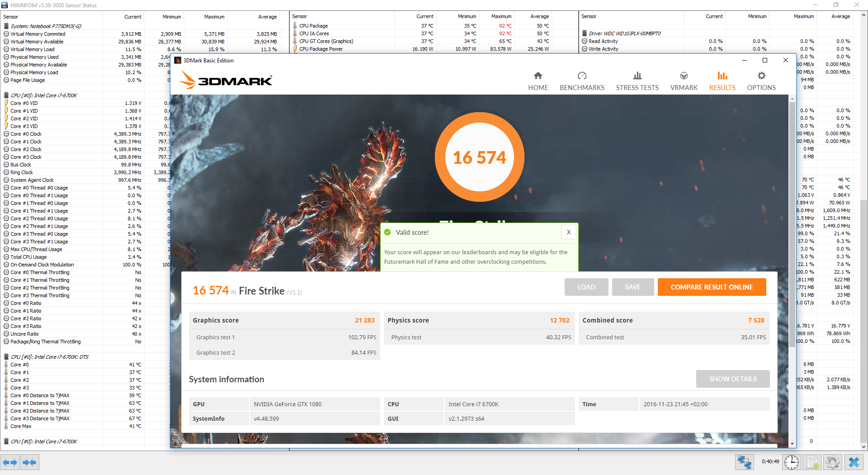
Task: Open the BENCHMARKS tab in 3DMark
Action: point(582,81)
